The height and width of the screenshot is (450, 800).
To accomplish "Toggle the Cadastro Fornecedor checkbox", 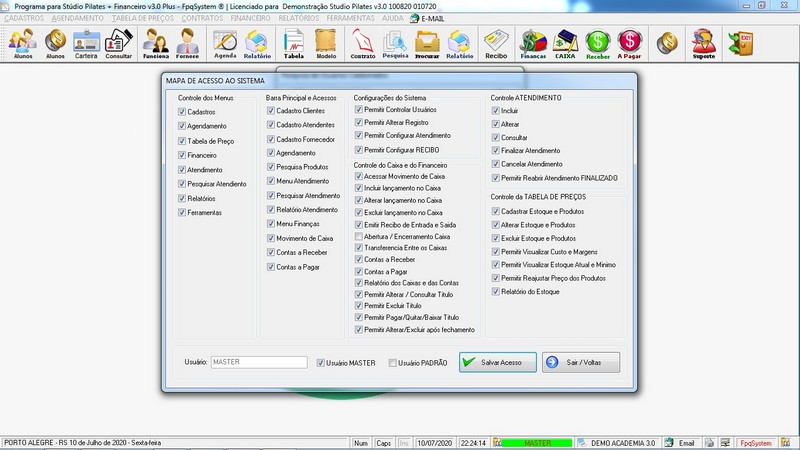I will (271, 139).
